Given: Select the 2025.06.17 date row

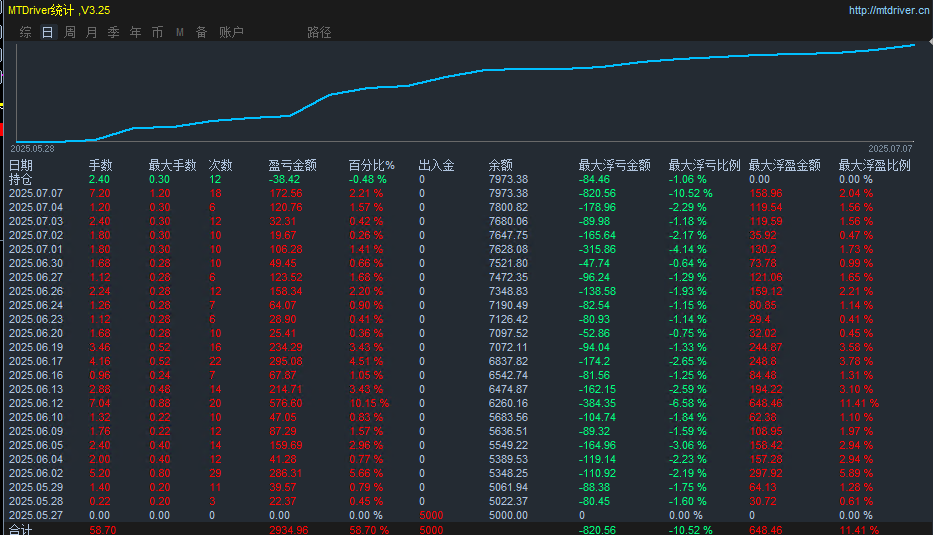Looking at the screenshot, I should click(x=36, y=361).
